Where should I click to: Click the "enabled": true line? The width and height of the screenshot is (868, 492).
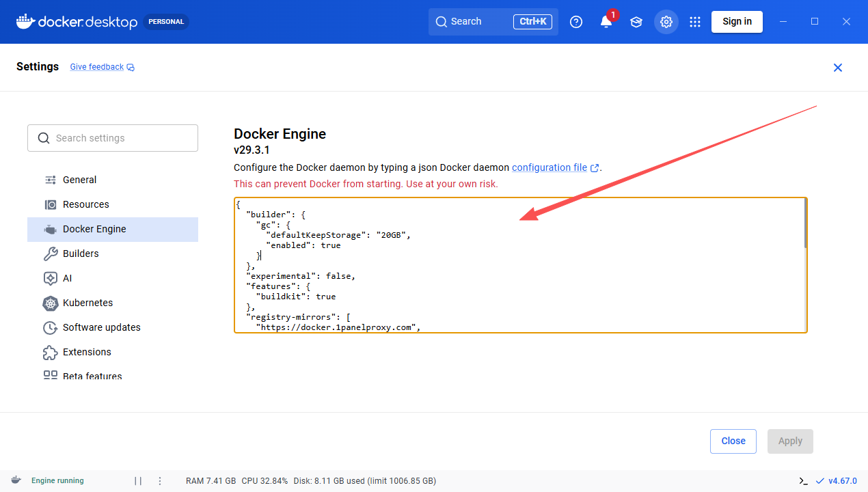[303, 245]
